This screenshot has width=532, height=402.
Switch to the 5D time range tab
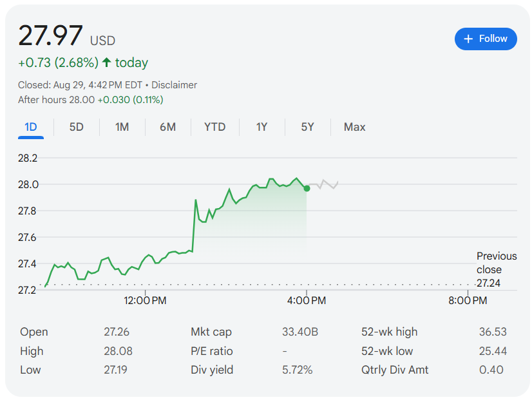pyautogui.click(x=77, y=127)
